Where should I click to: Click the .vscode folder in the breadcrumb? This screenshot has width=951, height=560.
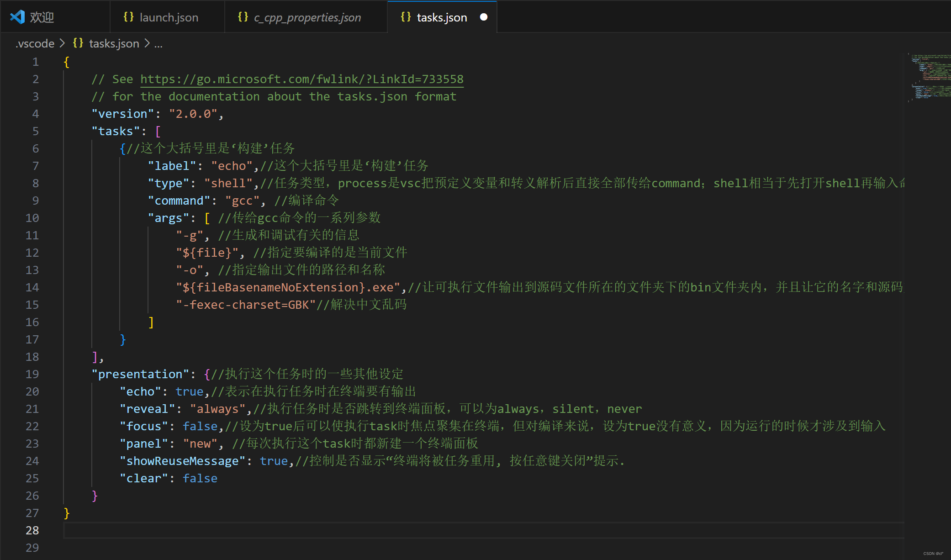(x=35, y=43)
